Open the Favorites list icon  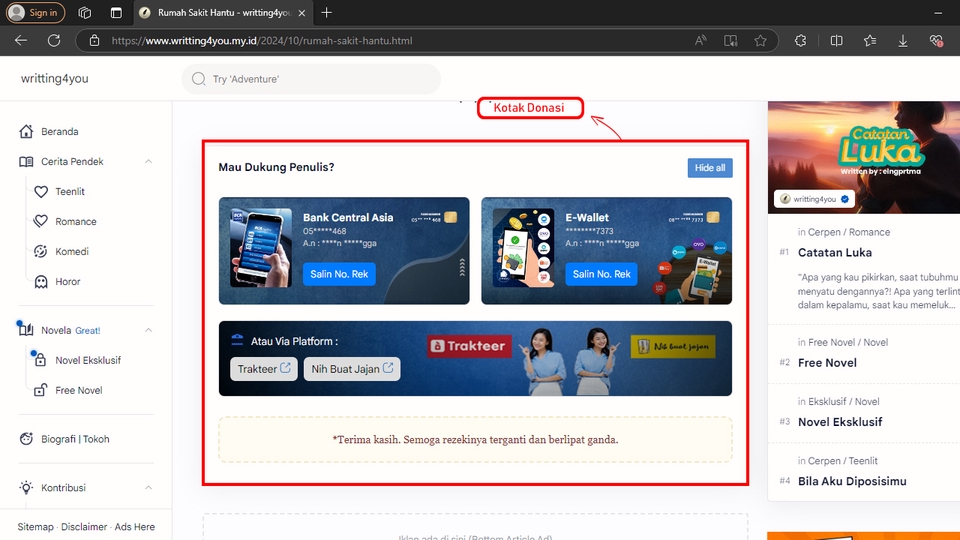pyautogui.click(x=869, y=40)
